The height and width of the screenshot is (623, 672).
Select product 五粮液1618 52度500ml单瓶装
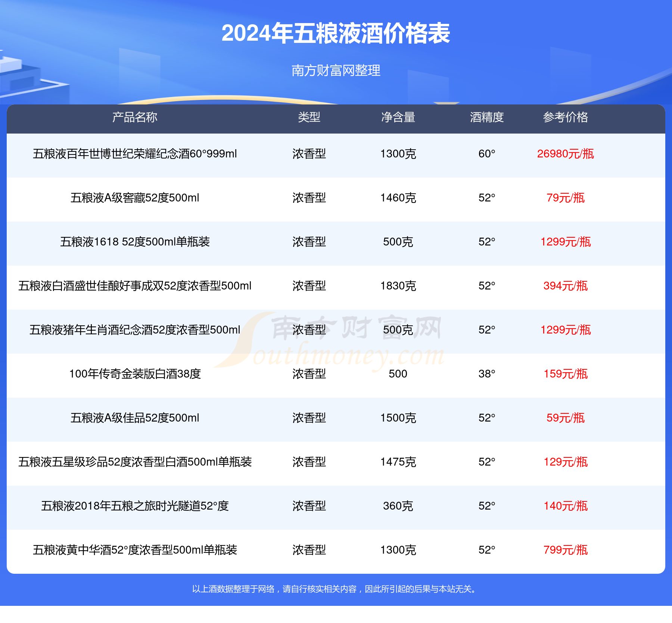(x=135, y=242)
